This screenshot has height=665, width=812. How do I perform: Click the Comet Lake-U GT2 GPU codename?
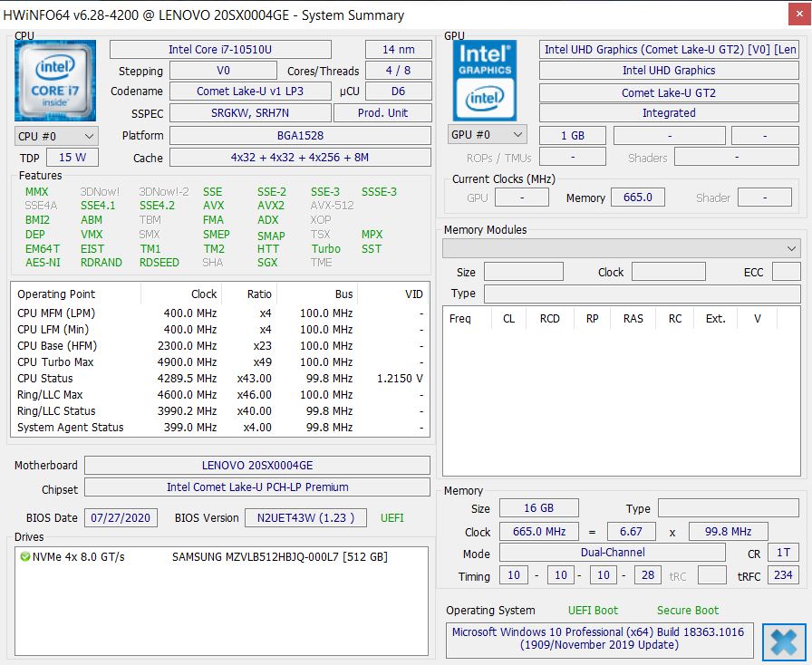click(x=669, y=92)
